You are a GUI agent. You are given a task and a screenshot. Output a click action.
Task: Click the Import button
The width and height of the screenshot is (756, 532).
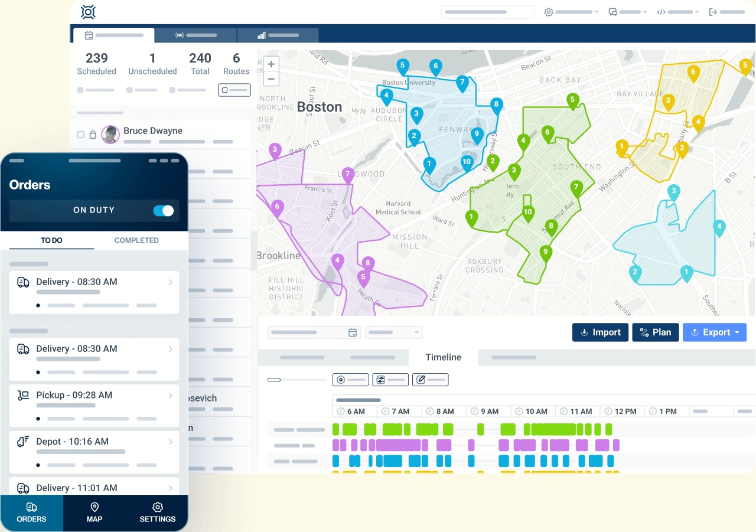600,332
